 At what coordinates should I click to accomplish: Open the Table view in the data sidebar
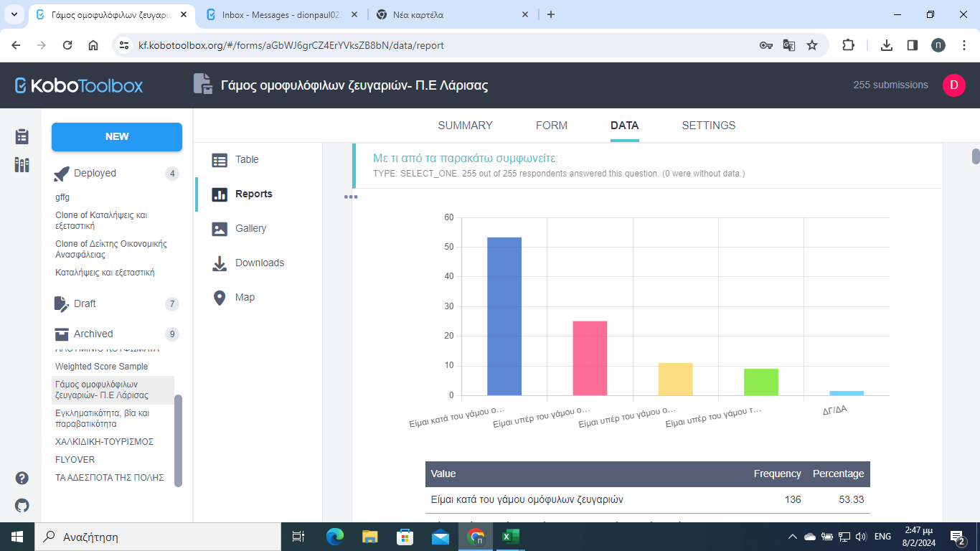tap(236, 159)
